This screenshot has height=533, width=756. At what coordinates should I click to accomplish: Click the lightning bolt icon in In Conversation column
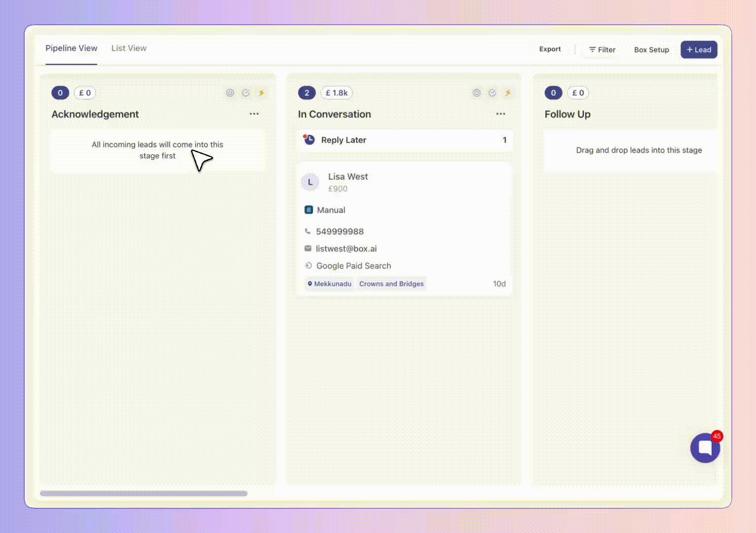pyautogui.click(x=508, y=93)
